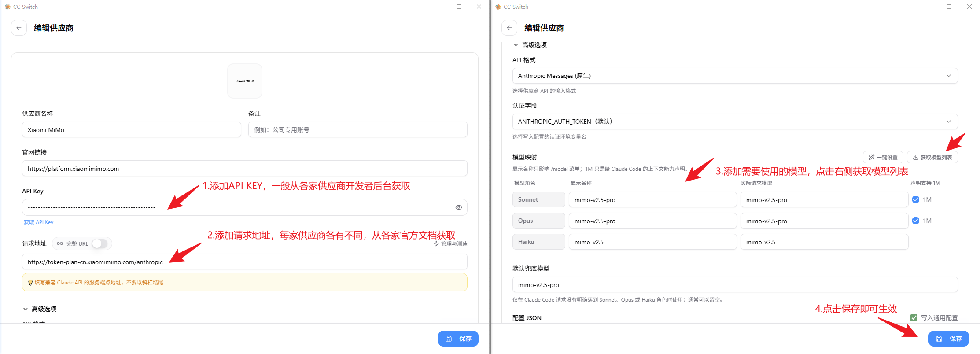The height and width of the screenshot is (354, 980).
Task: Click the Haiku 显示名称 field
Action: click(652, 242)
